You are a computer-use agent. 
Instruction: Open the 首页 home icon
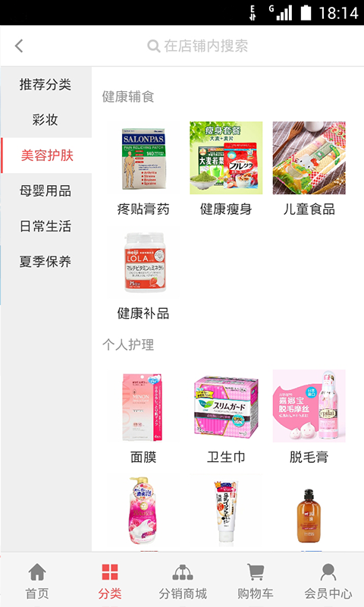37,571
